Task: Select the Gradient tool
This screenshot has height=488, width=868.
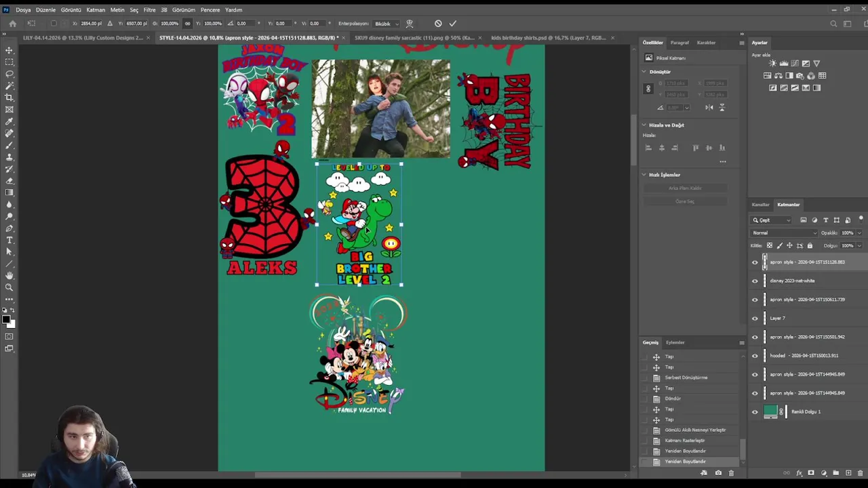Action: (x=9, y=192)
